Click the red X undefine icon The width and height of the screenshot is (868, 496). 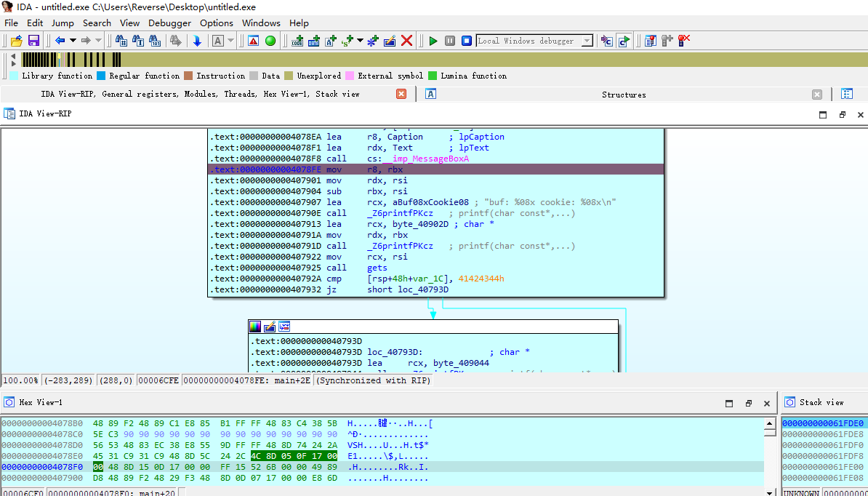[407, 41]
